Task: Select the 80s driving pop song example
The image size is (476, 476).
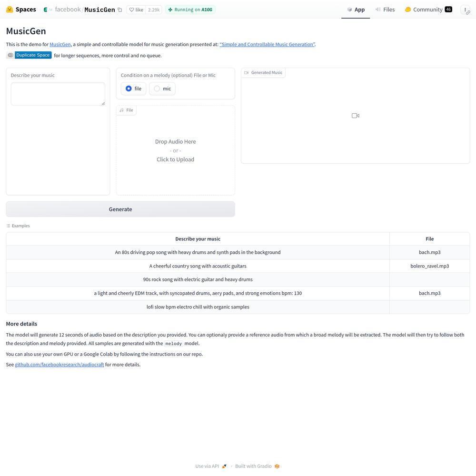Action: 198,252
